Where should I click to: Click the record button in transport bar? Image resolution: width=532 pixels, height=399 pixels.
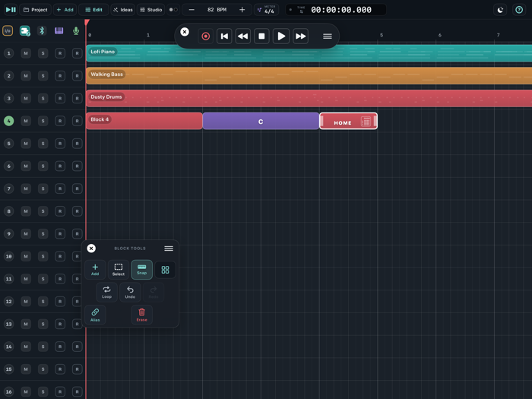[206, 36]
